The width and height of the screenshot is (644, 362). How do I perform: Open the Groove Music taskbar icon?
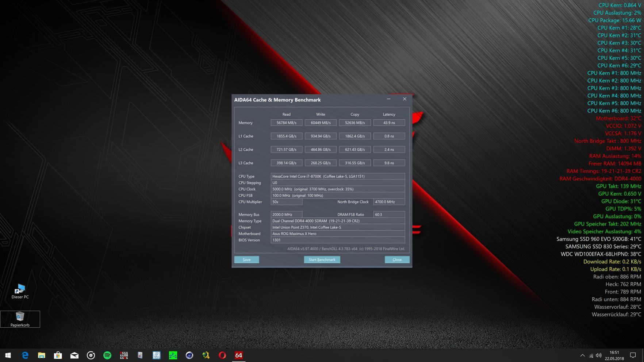(x=91, y=355)
